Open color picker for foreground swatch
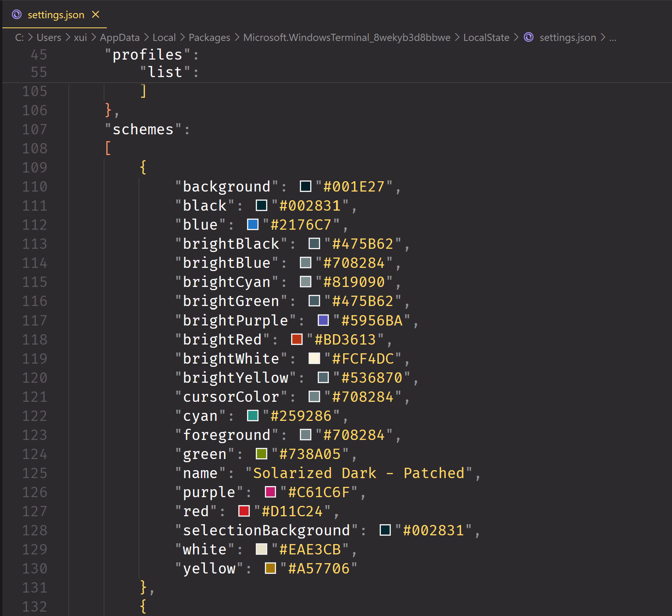 [305, 435]
